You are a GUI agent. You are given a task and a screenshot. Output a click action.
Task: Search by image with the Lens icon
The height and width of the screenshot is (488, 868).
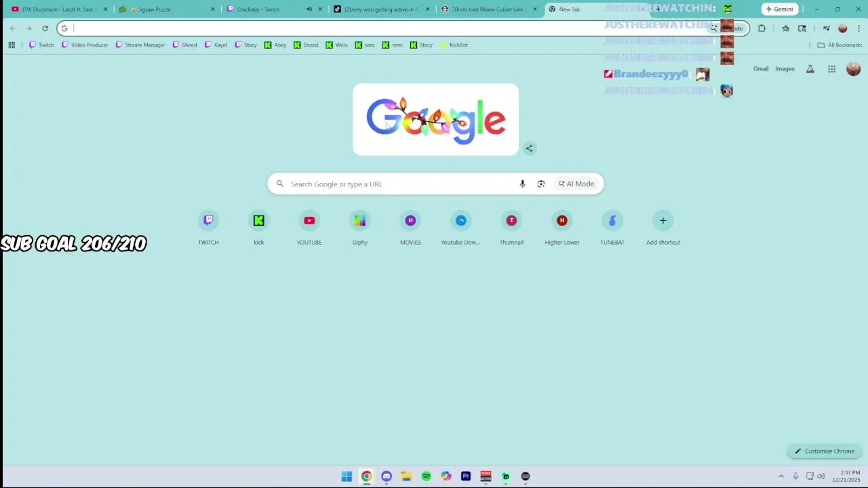(x=541, y=184)
